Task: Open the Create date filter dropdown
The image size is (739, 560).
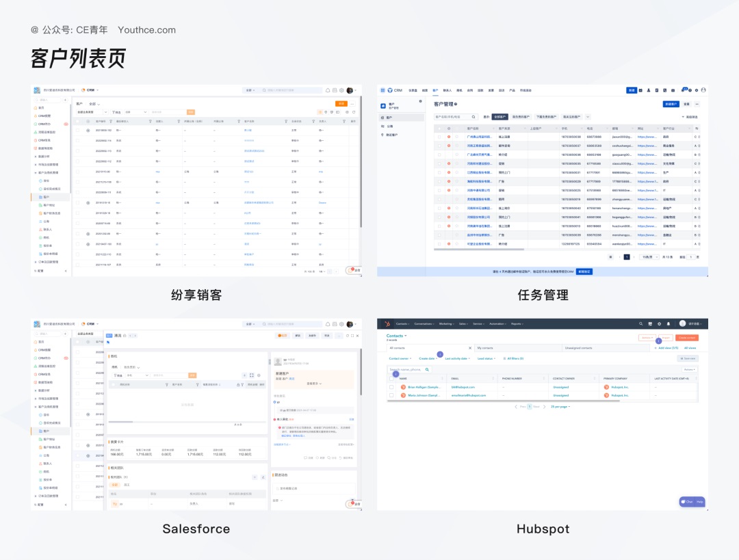Action: point(428,359)
